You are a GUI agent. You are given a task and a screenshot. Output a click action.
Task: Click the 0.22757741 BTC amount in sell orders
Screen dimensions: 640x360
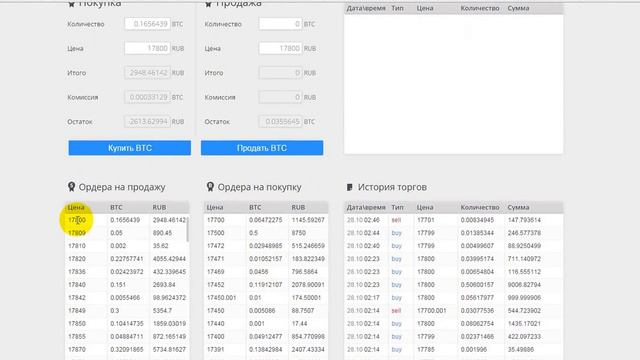click(x=127, y=259)
